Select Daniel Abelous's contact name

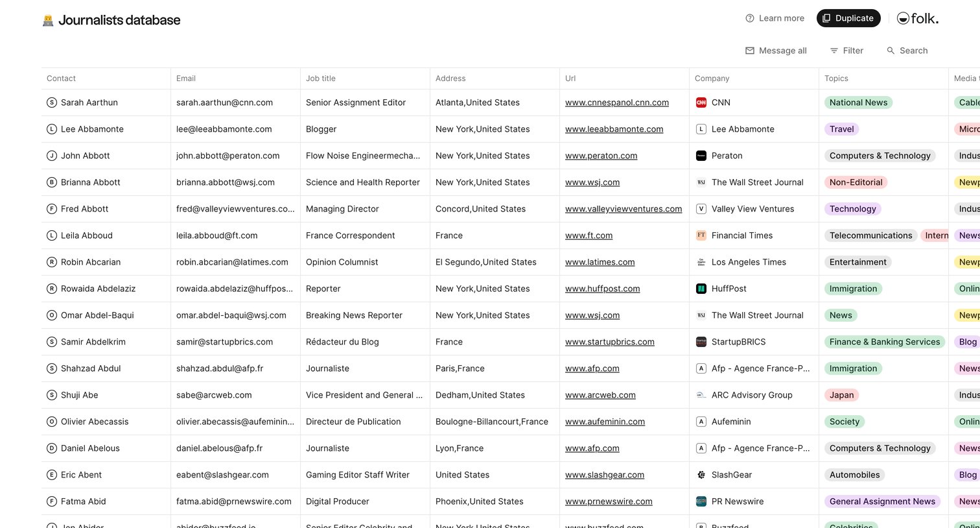(90, 448)
